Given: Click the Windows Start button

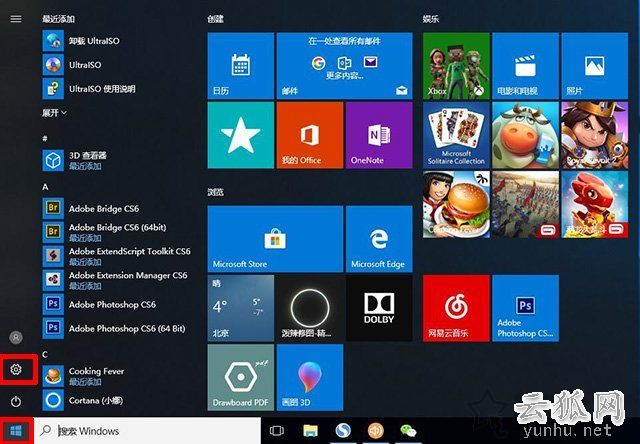Looking at the screenshot, I should coord(16,431).
